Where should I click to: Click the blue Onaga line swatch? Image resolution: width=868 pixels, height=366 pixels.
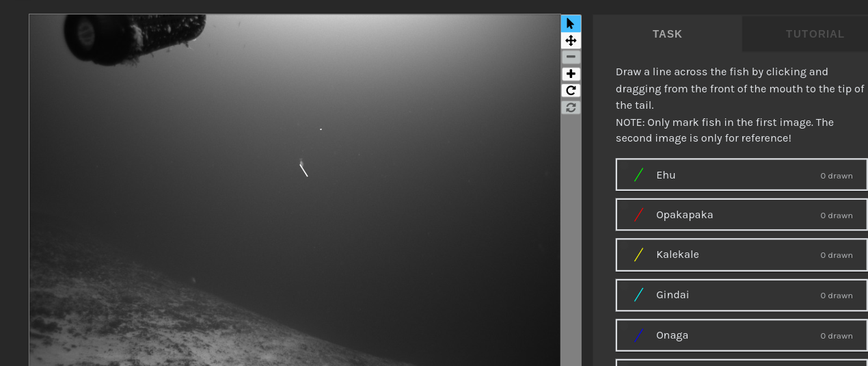(638, 335)
